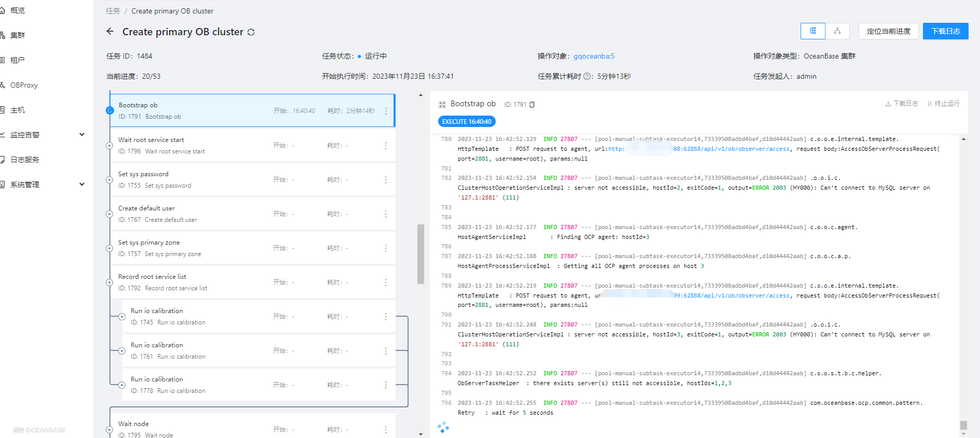Viewport: 980px width, 438px height.
Task: Click the 任务状态 运行中 text
Action: click(x=354, y=56)
